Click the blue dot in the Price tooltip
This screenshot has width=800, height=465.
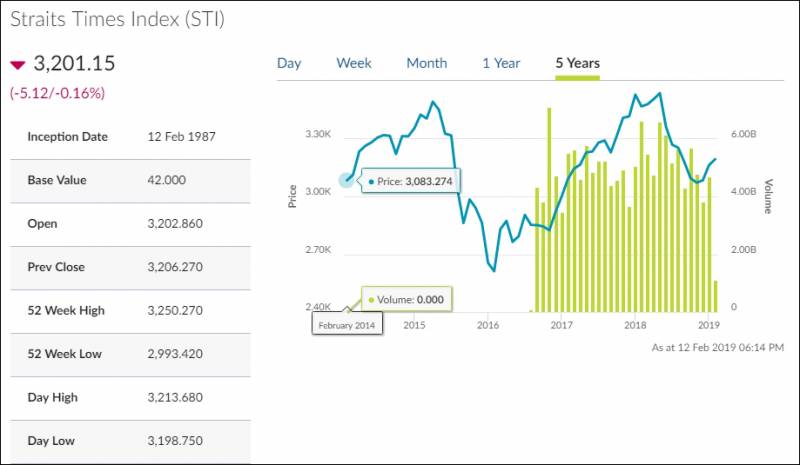[371, 181]
